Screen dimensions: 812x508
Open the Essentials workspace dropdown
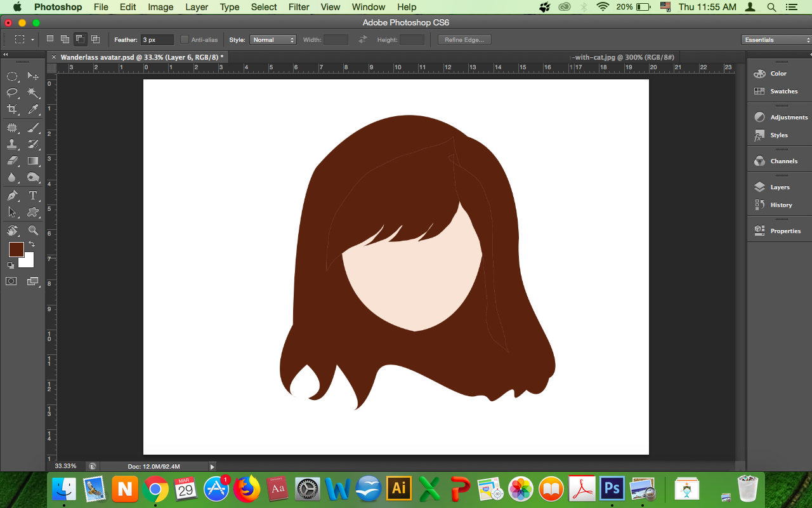pos(776,39)
